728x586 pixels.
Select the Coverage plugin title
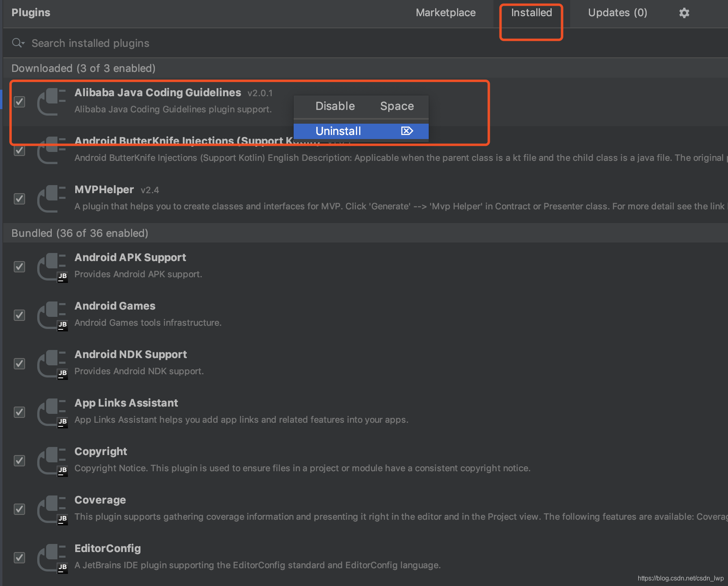pos(100,500)
